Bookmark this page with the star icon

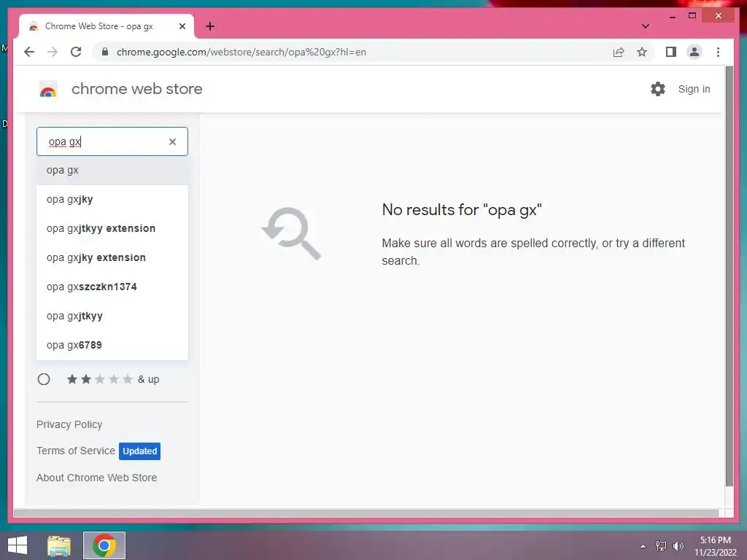tap(642, 52)
